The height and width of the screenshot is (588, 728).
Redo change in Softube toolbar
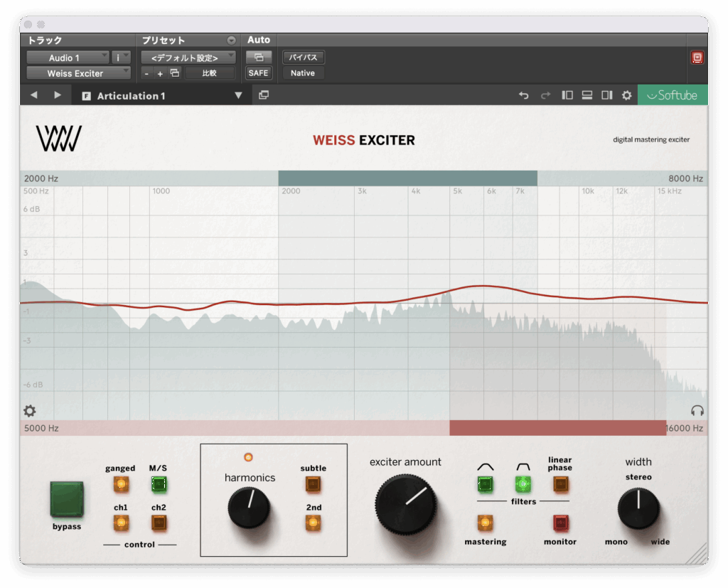pos(545,95)
